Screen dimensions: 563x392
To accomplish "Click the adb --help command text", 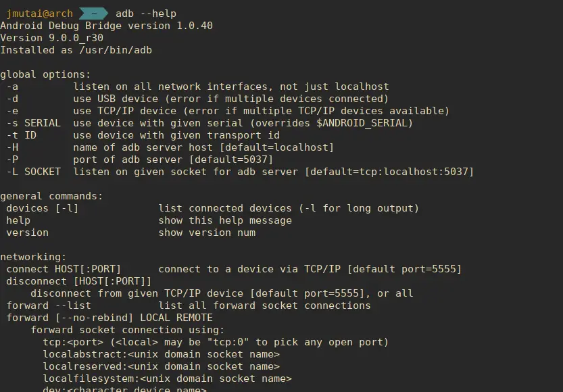I will click(146, 14).
